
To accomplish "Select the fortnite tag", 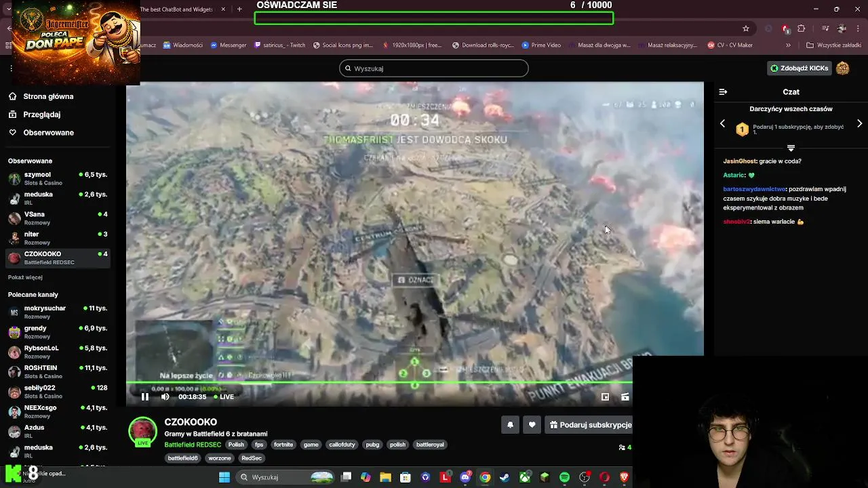I will [283, 445].
